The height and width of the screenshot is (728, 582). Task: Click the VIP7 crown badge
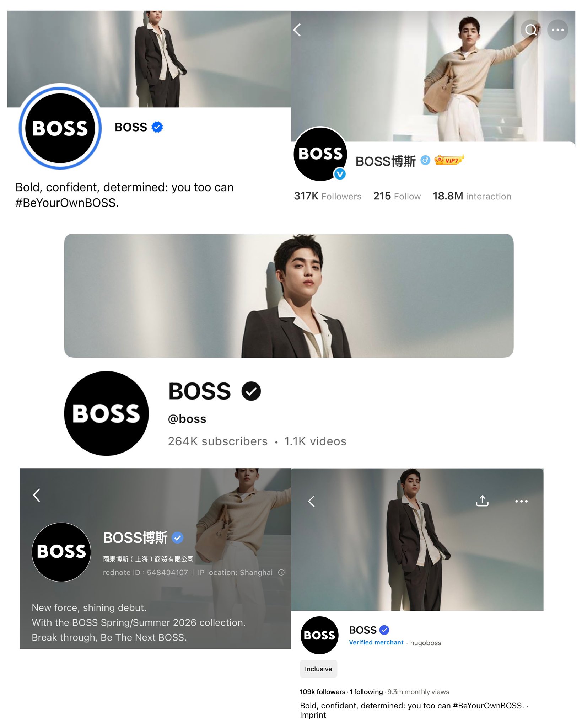449,160
